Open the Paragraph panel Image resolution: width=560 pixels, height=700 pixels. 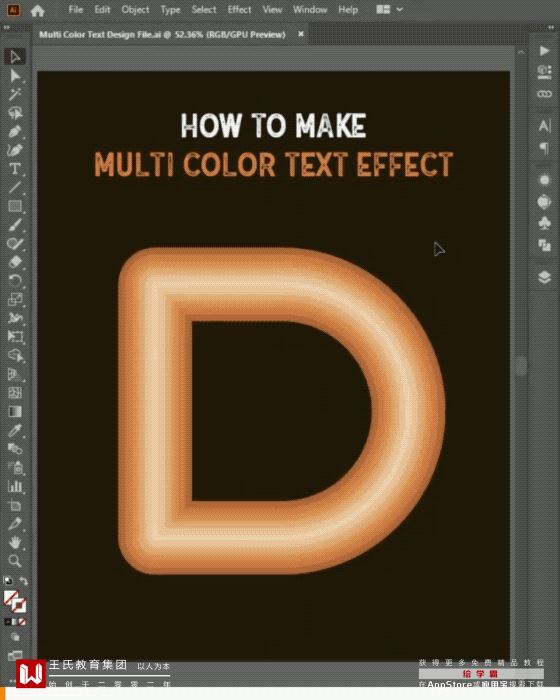pyautogui.click(x=544, y=148)
